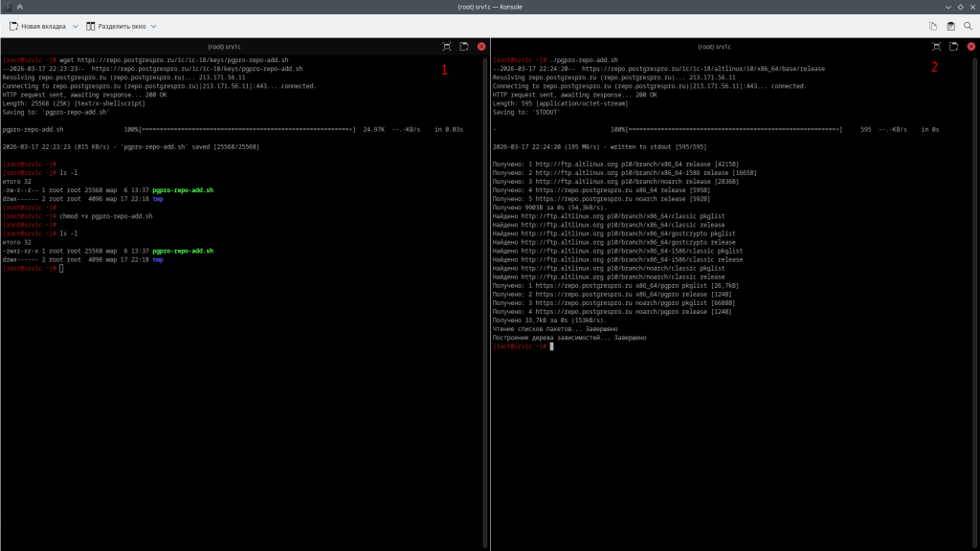
Task: Toggle maximize on the right terminal pane
Action: [x=937, y=46]
